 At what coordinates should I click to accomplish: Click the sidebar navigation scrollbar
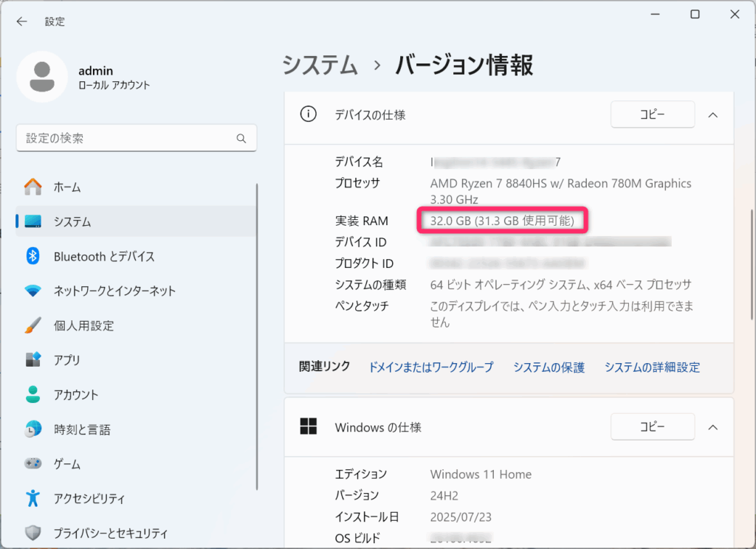click(x=256, y=336)
